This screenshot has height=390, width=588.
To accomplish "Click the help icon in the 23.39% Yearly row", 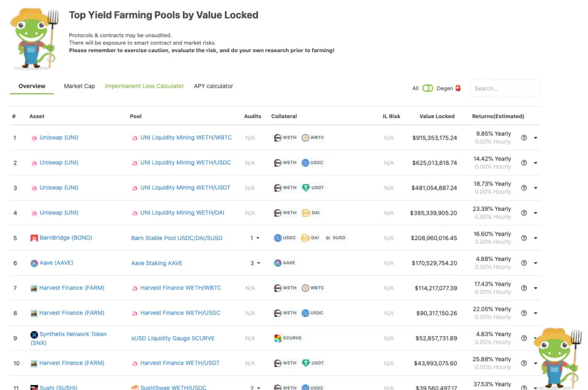I will click(524, 213).
